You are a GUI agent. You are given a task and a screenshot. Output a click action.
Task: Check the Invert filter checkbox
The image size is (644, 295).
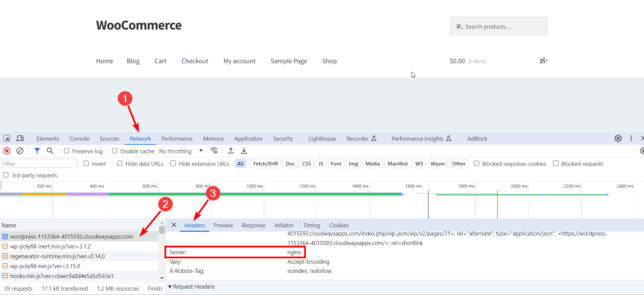click(86, 163)
